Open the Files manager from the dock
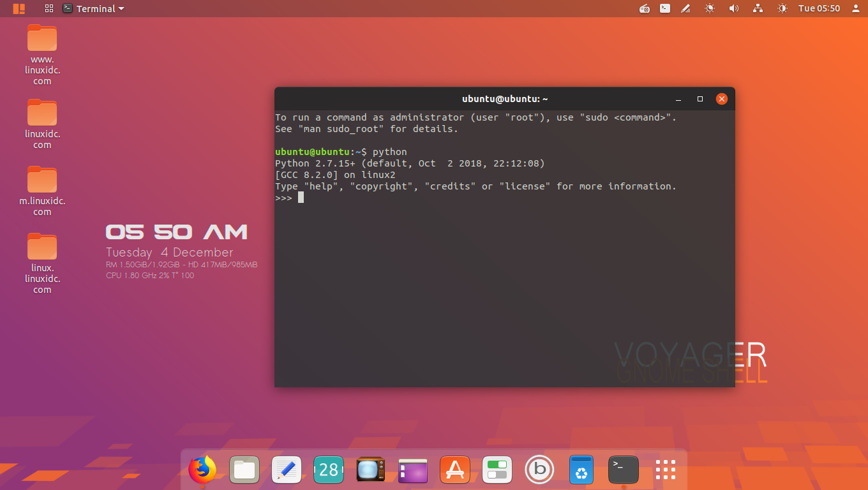The height and width of the screenshot is (490, 868). 244,470
